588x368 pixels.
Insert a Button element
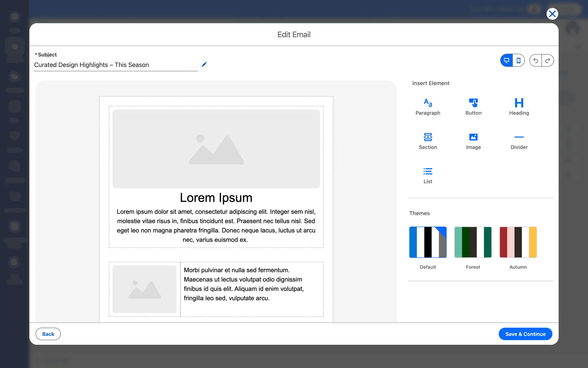[473, 106]
